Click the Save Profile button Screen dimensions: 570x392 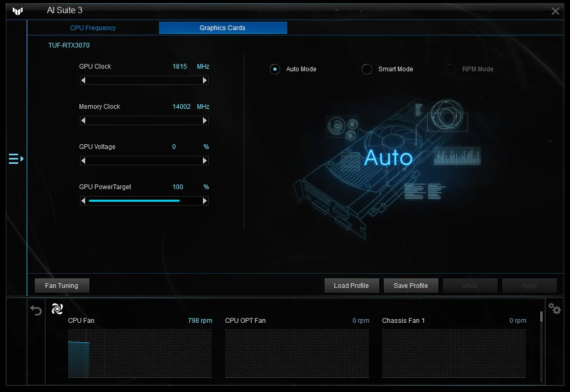coord(411,286)
